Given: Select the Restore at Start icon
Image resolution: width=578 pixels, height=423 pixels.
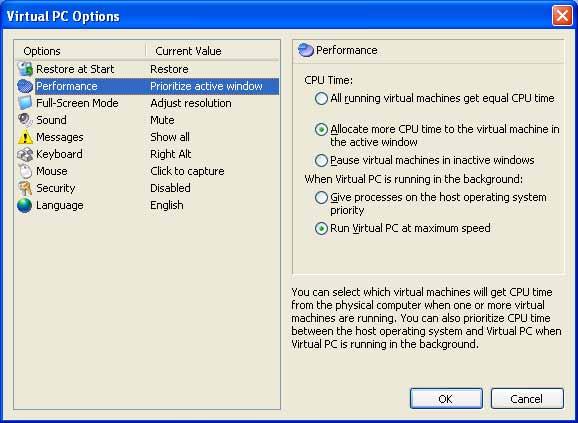Looking at the screenshot, I should click(25, 69).
